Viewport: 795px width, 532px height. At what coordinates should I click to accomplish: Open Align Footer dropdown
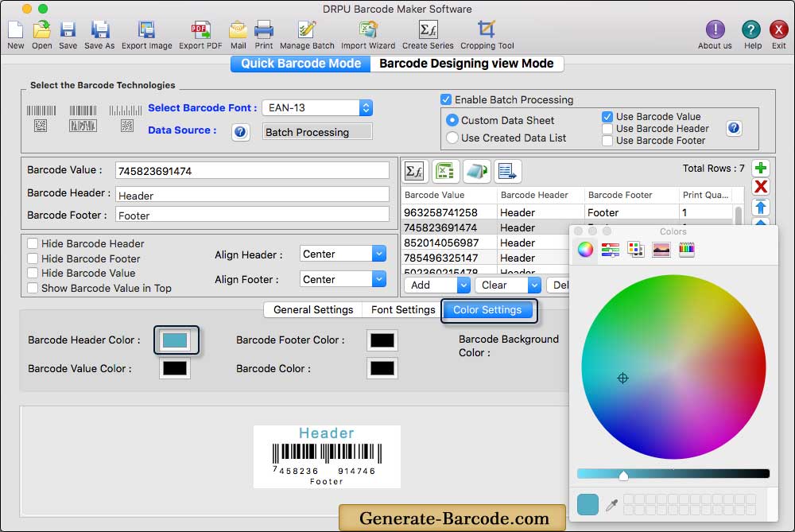click(x=343, y=279)
